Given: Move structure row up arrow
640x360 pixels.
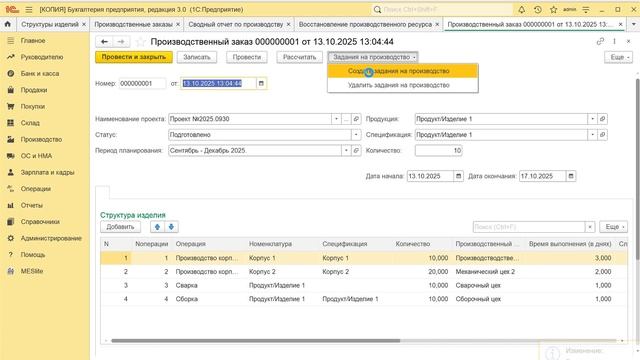Looking at the screenshot, I should click(x=158, y=227).
